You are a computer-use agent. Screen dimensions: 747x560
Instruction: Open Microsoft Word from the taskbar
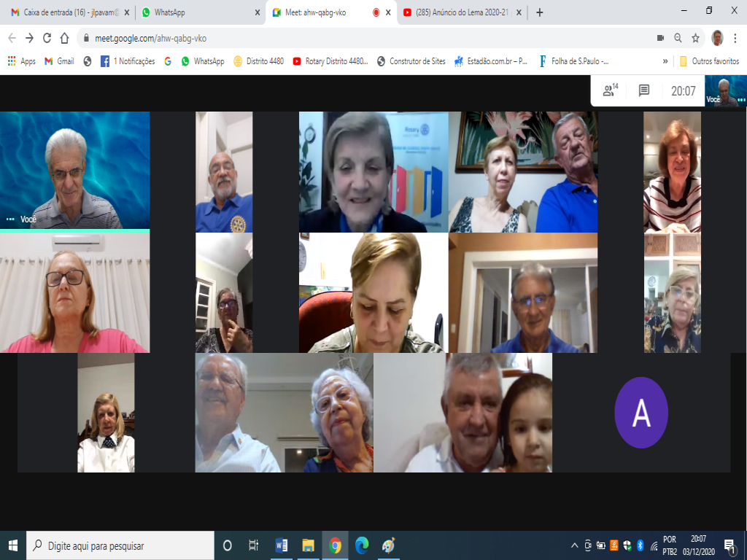click(x=281, y=545)
